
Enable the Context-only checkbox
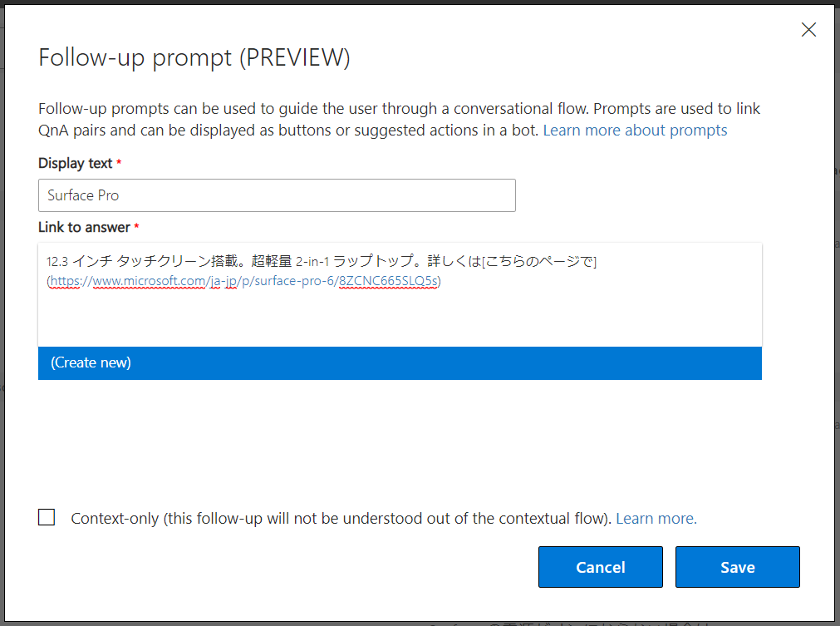pyautogui.click(x=47, y=517)
